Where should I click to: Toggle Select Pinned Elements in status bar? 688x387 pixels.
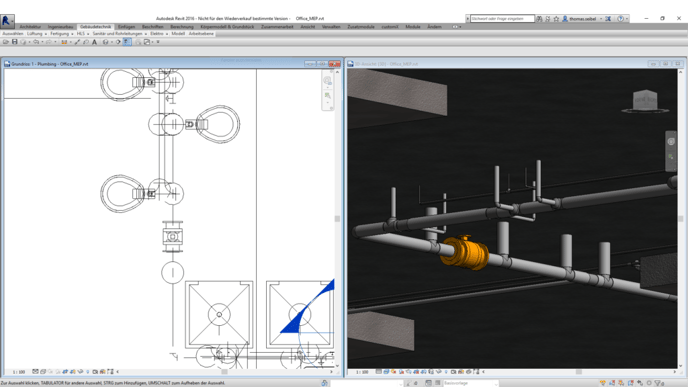(x=621, y=383)
